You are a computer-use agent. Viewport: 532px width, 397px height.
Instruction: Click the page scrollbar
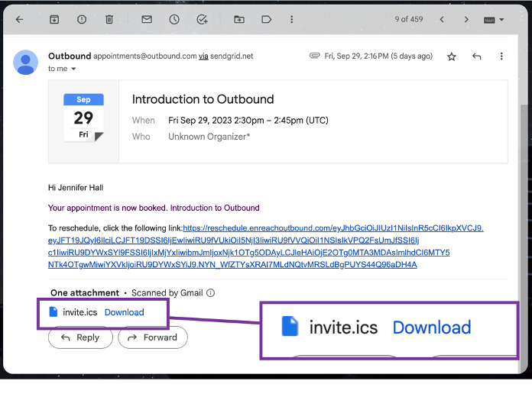coord(524,237)
